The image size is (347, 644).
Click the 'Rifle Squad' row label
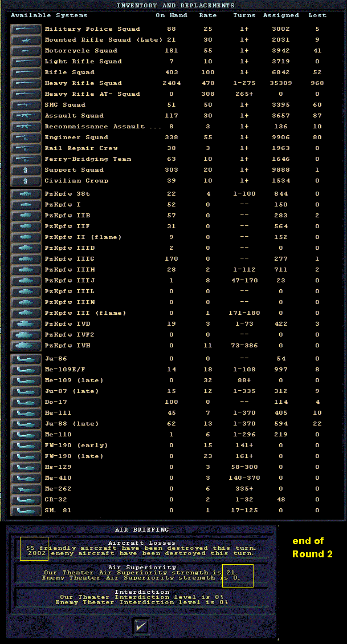coord(70,72)
